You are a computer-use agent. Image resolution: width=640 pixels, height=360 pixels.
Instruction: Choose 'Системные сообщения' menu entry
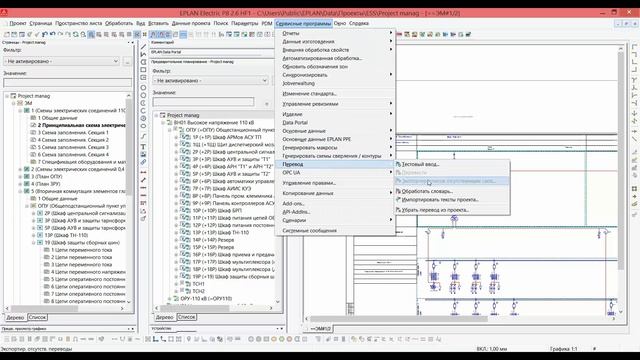pos(335,231)
